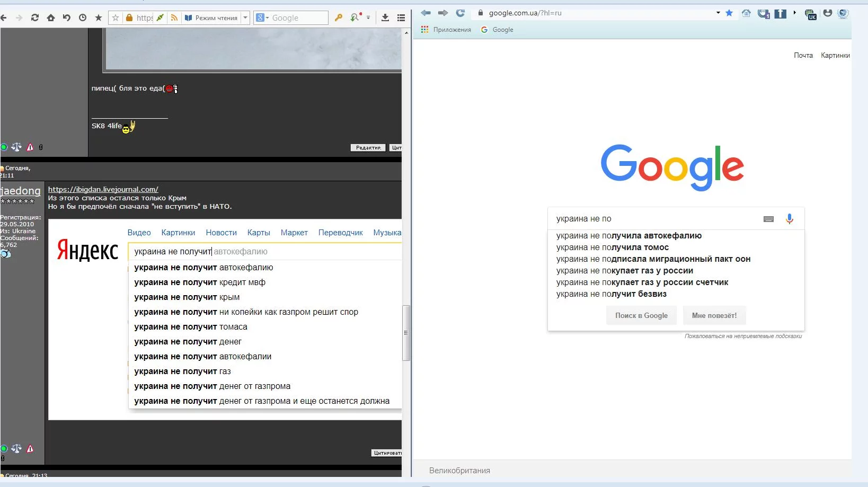The image size is (868, 487).
Task: Open the UK globe extension icon
Action: click(x=811, y=14)
